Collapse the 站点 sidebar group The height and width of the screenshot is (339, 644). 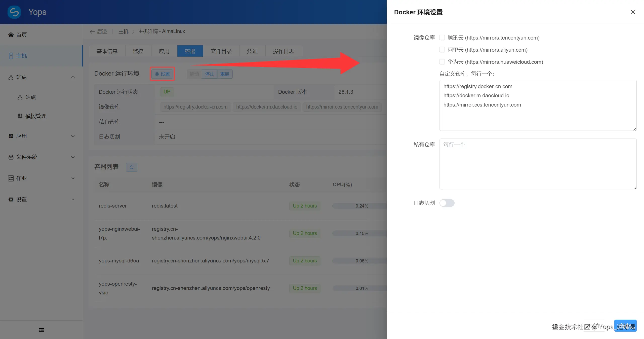(x=73, y=77)
